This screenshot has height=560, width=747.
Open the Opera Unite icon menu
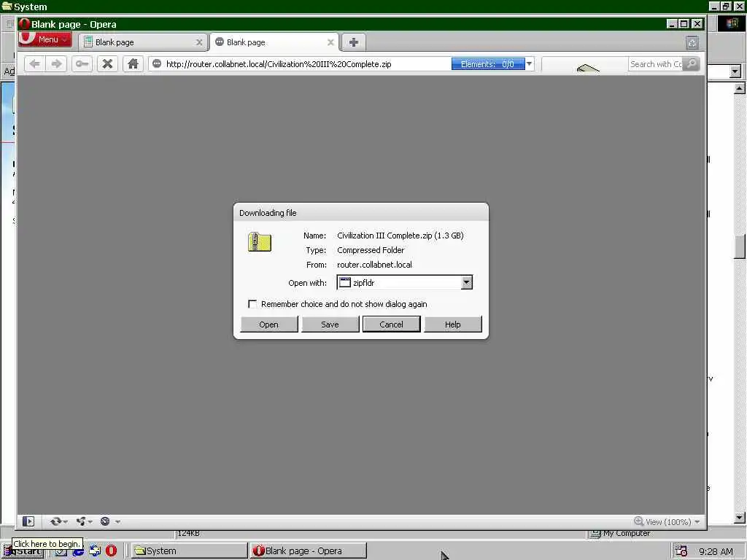point(84,521)
